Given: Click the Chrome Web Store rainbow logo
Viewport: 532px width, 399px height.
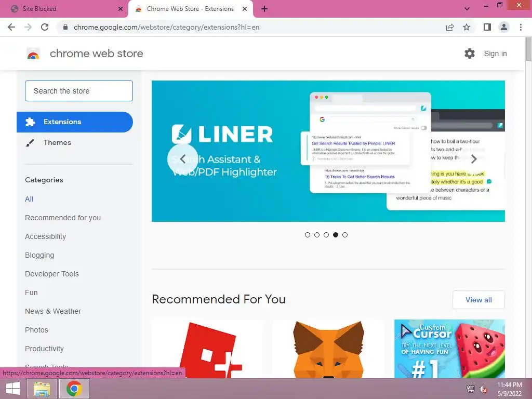Looking at the screenshot, I should pyautogui.click(x=33, y=54).
